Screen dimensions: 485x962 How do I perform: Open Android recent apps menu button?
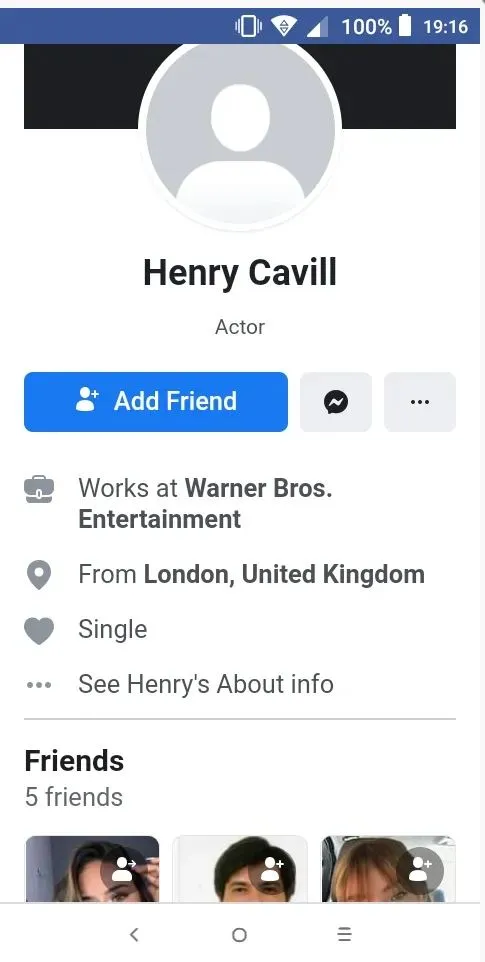[345, 934]
